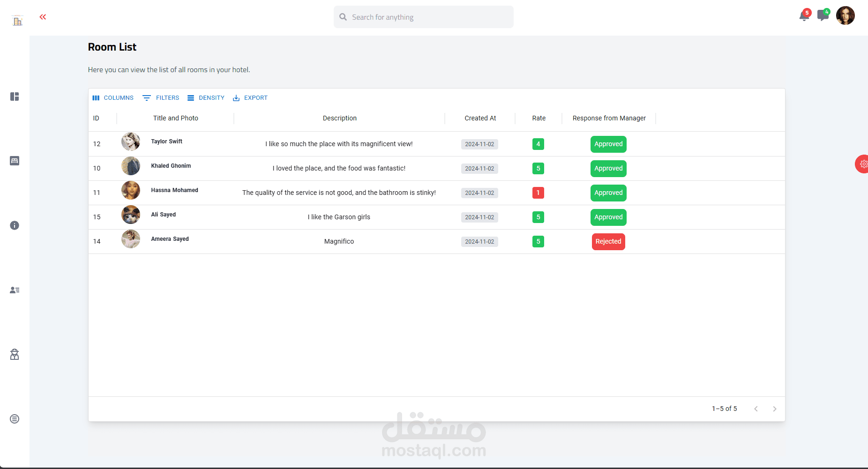The image size is (868, 469).
Task: Open the rooms bed icon in sidebar
Action: point(15,161)
